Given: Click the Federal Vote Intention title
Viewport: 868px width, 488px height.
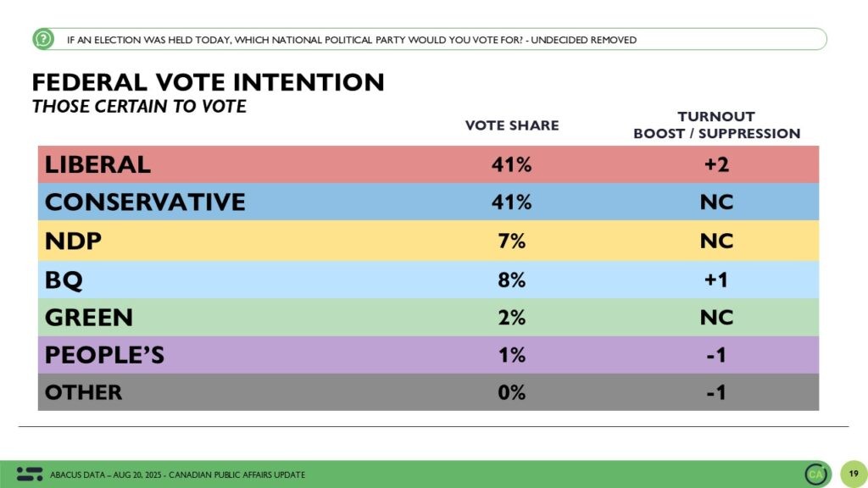Looking at the screenshot, I should (x=208, y=82).
